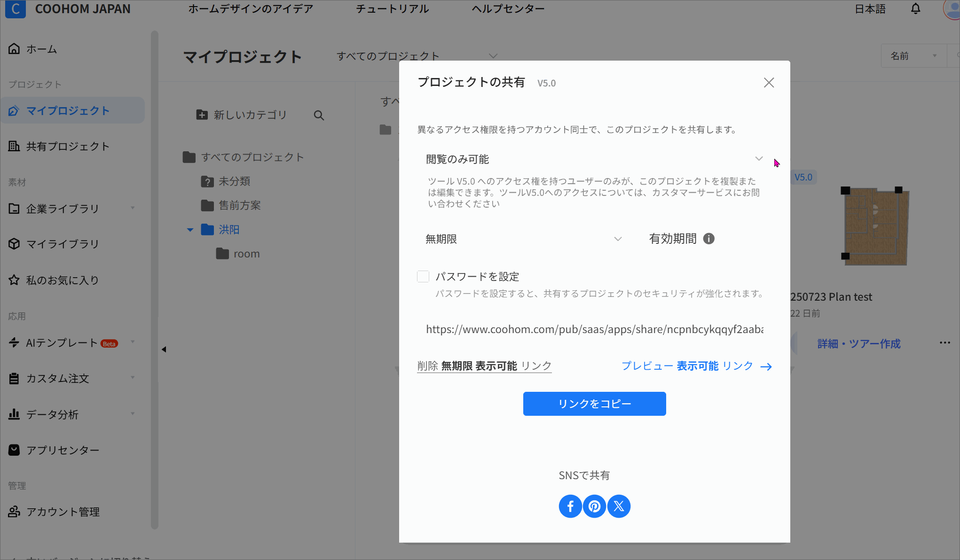Share to Facebook
The width and height of the screenshot is (960, 560).
(x=570, y=506)
